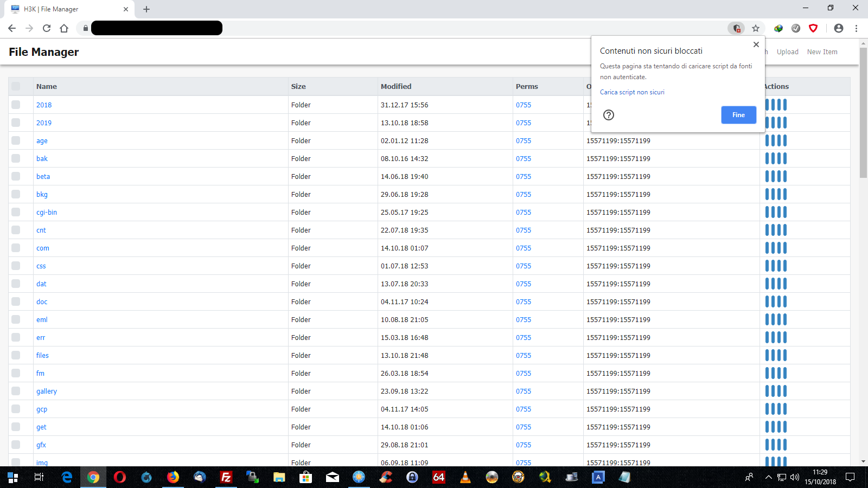Open Chrome's three-dot menu
Screen dimensions: 868x488
coord(857,28)
